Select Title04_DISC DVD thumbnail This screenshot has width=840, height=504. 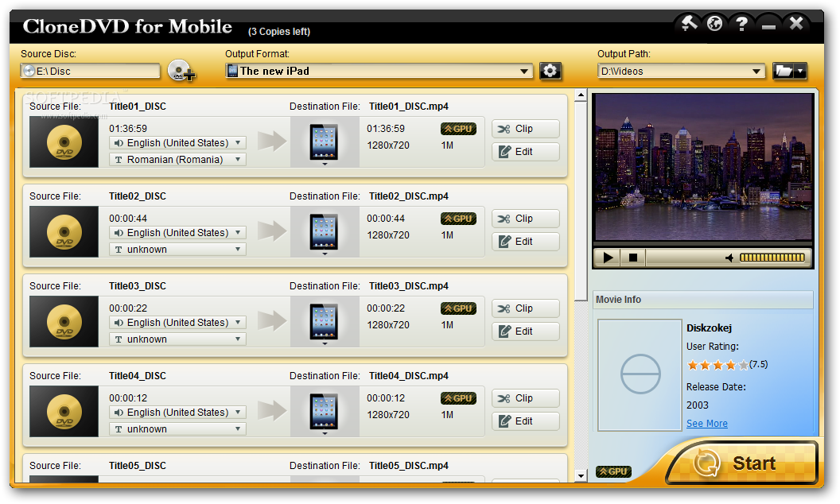[64, 413]
